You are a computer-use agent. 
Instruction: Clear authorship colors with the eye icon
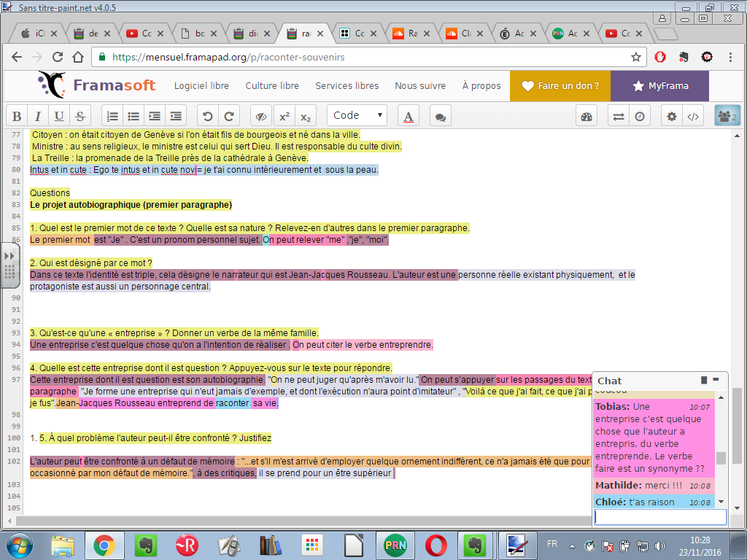[261, 116]
